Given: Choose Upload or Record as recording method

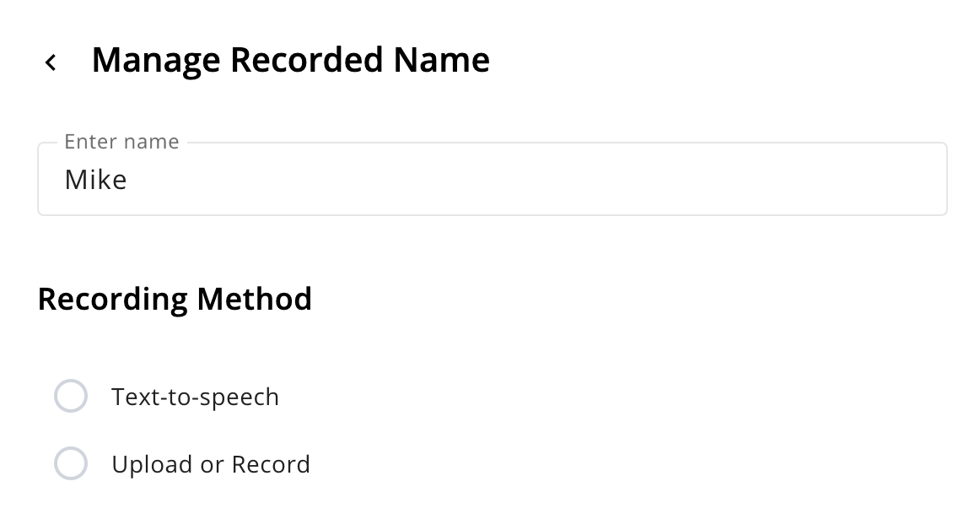Looking at the screenshot, I should pyautogui.click(x=71, y=463).
